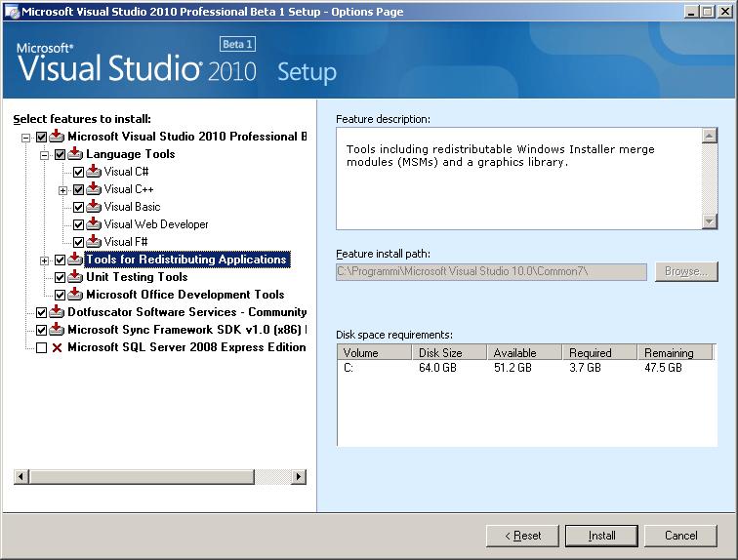The height and width of the screenshot is (560, 738).
Task: Click the Reset button
Action: point(522,536)
